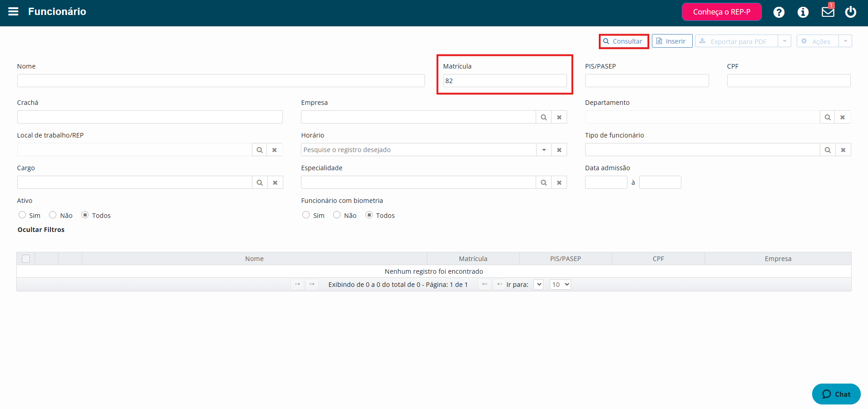868x409 pixels.
Task: Sort table by Matrícula column header
Action: [x=473, y=259]
